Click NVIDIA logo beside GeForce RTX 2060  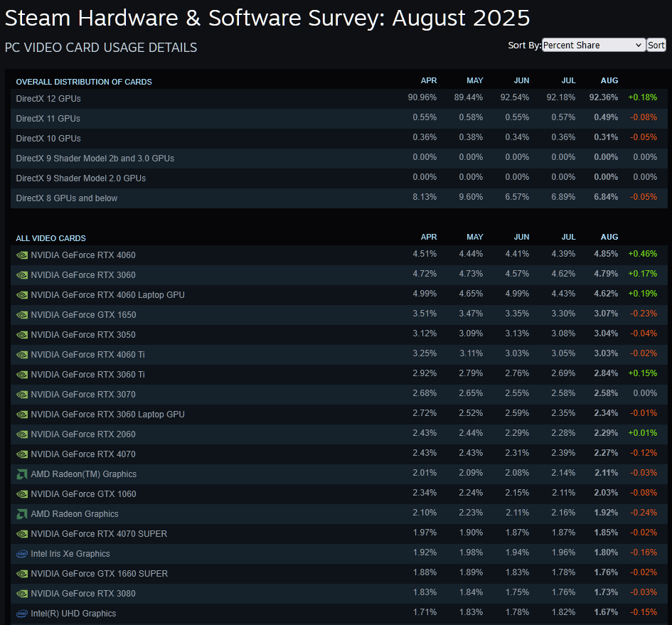pos(22,434)
